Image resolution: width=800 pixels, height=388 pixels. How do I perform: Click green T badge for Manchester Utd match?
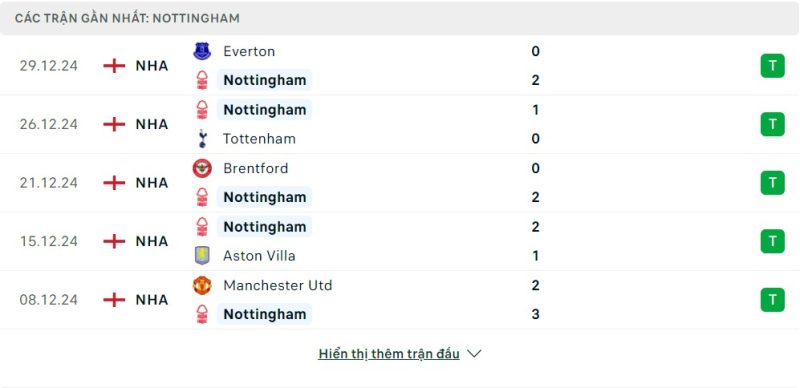pyautogui.click(x=772, y=300)
